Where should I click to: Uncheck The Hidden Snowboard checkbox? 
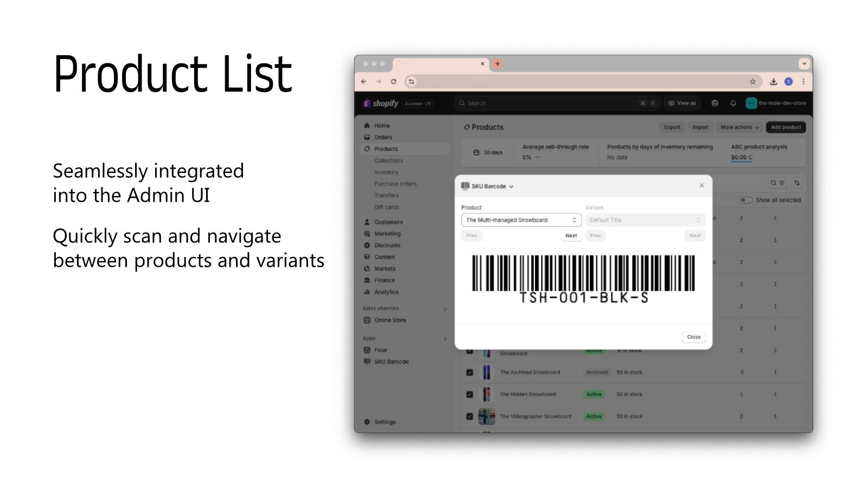(x=470, y=395)
